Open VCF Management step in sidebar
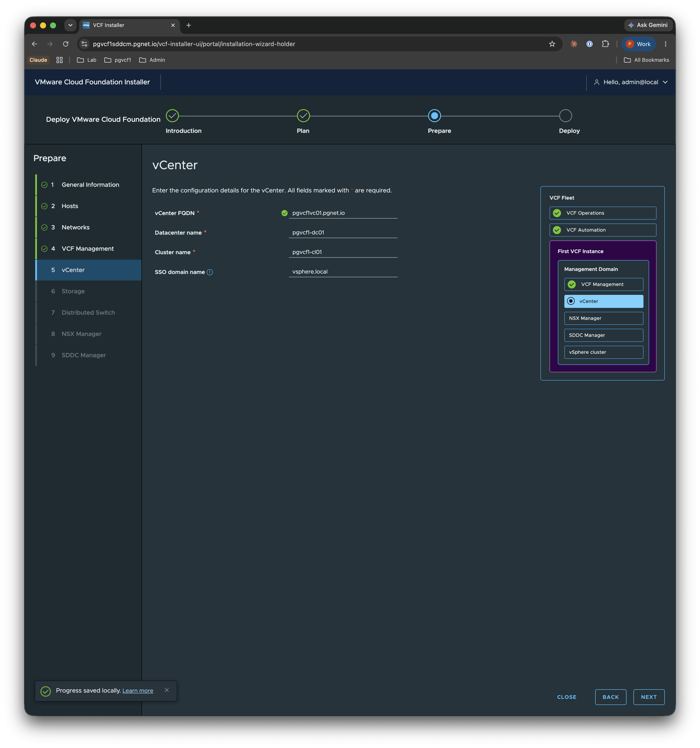The width and height of the screenshot is (700, 748). [88, 249]
